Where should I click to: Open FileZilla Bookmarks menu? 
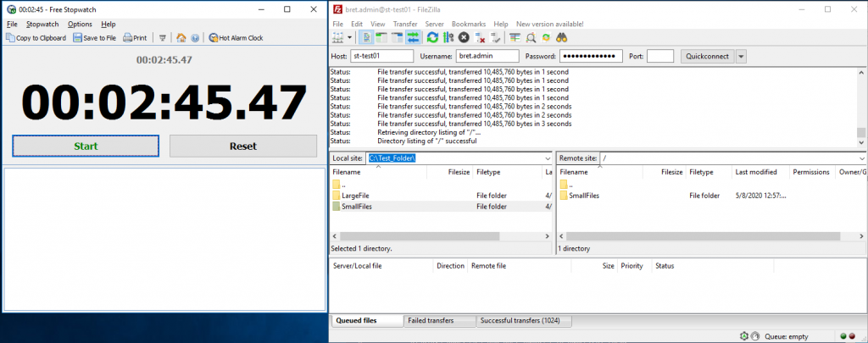pos(468,25)
